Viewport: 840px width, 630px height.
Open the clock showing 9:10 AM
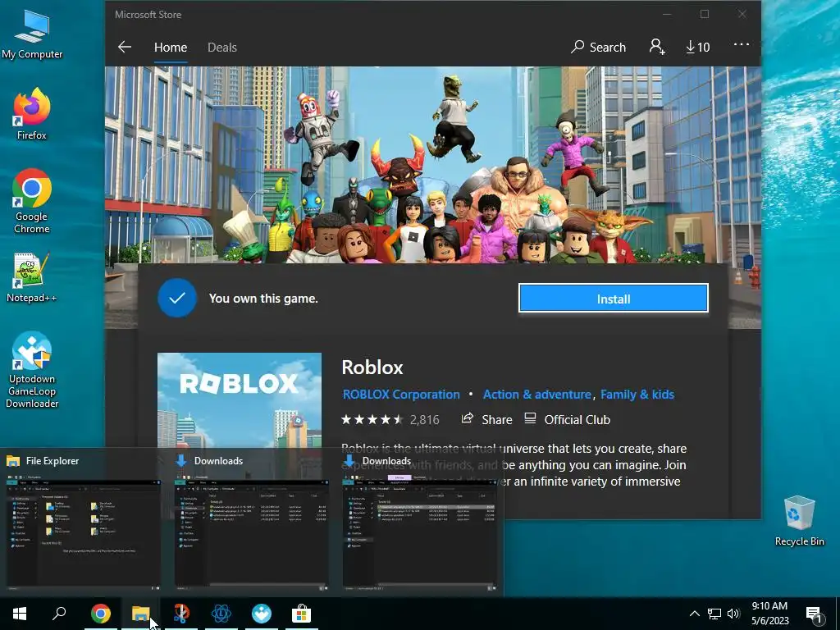(x=769, y=614)
